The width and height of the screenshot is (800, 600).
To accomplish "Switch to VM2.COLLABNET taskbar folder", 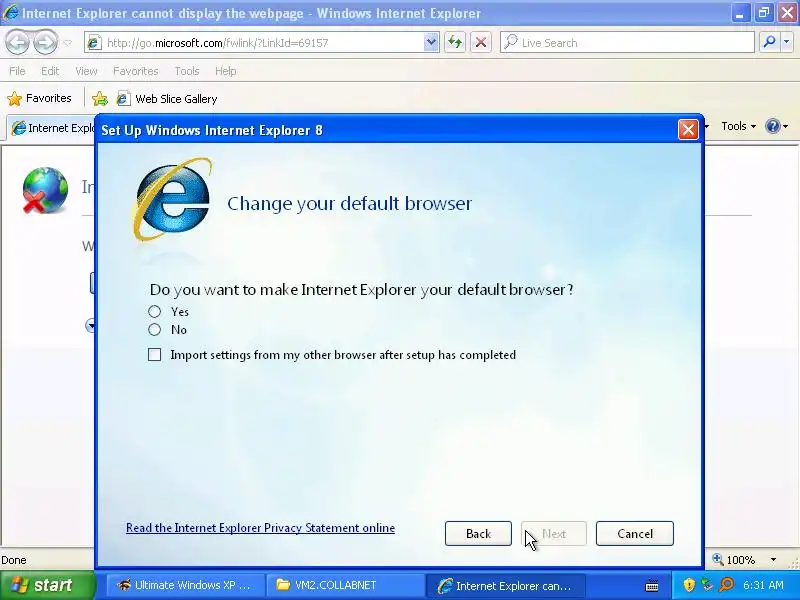I will (x=346, y=585).
